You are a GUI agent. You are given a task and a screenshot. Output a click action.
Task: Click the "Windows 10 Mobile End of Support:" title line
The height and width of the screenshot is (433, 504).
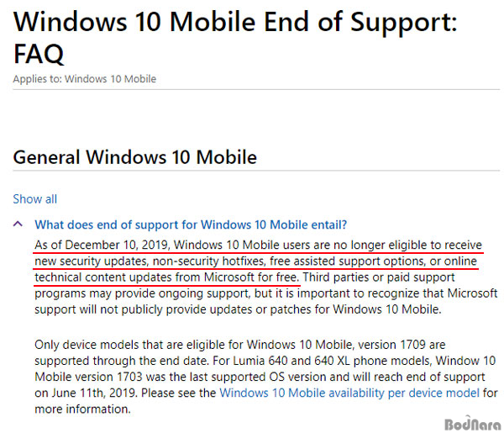(235, 22)
